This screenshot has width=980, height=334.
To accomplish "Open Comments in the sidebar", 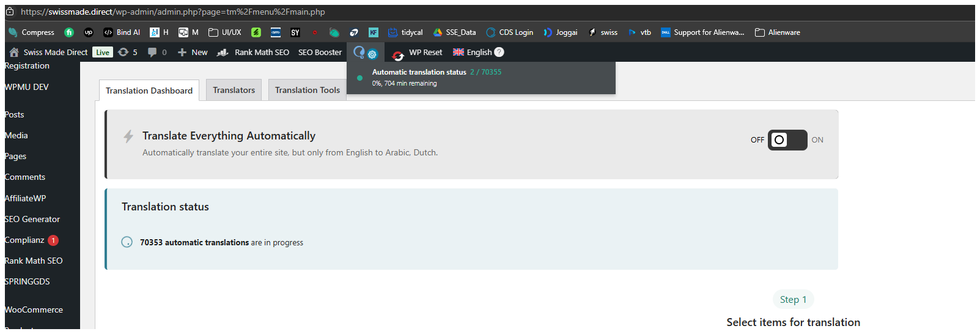I will [x=24, y=177].
